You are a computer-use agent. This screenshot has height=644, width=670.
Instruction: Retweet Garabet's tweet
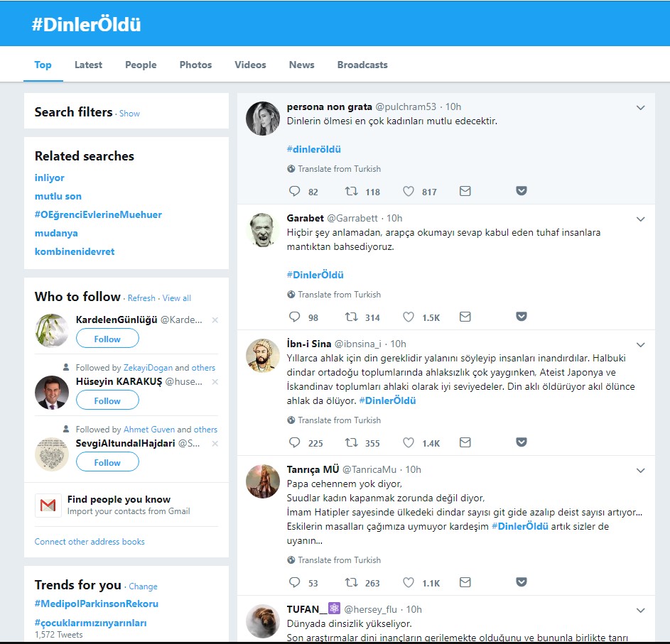(352, 317)
